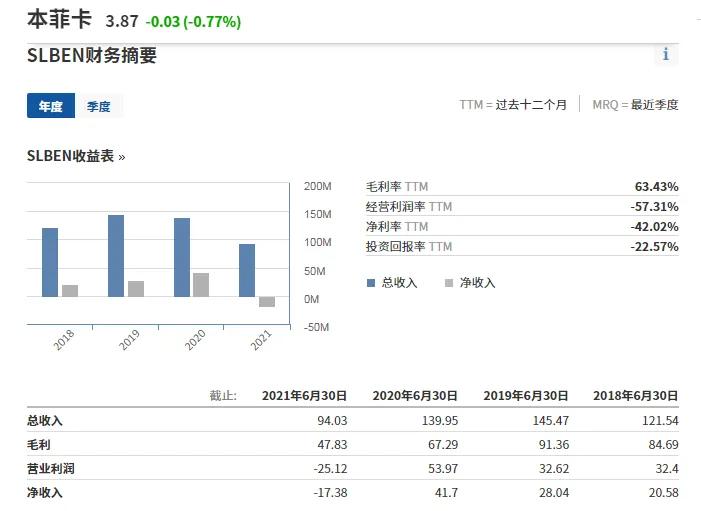Click the 2018 gray net income bar
Image resolution: width=701 pixels, height=511 pixels.
[70, 291]
